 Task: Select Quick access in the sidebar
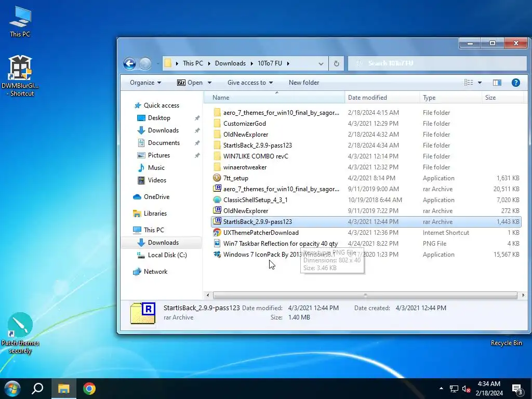[x=157, y=105]
